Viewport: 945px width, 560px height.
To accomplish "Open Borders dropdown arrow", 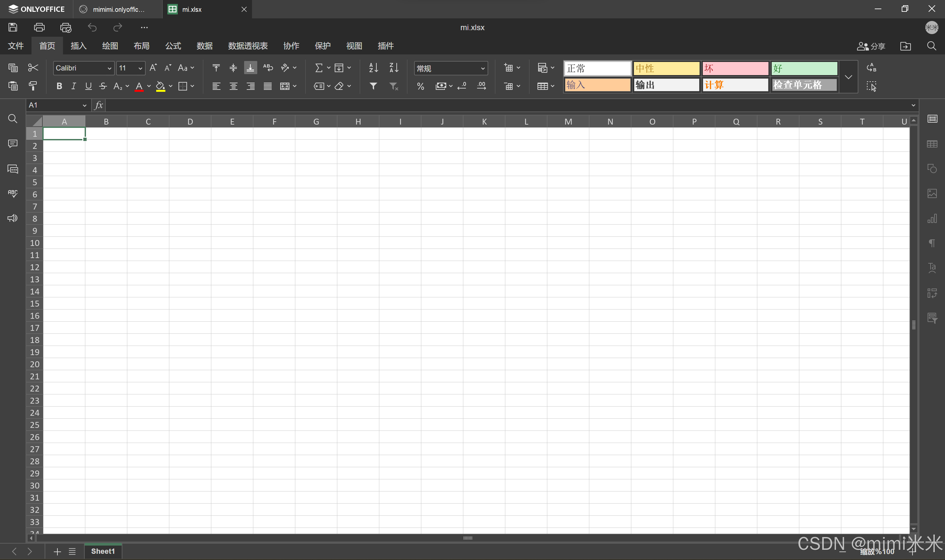I will coord(192,86).
